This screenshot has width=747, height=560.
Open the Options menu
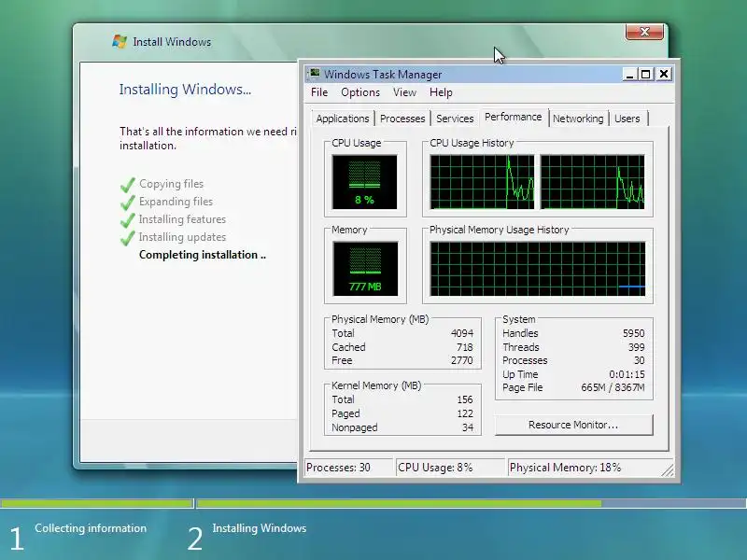(x=360, y=92)
